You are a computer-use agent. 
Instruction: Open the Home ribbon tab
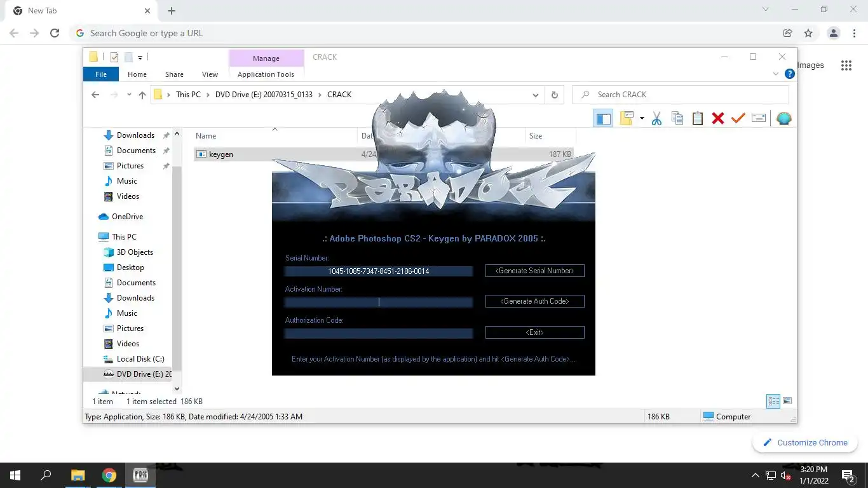pos(137,74)
